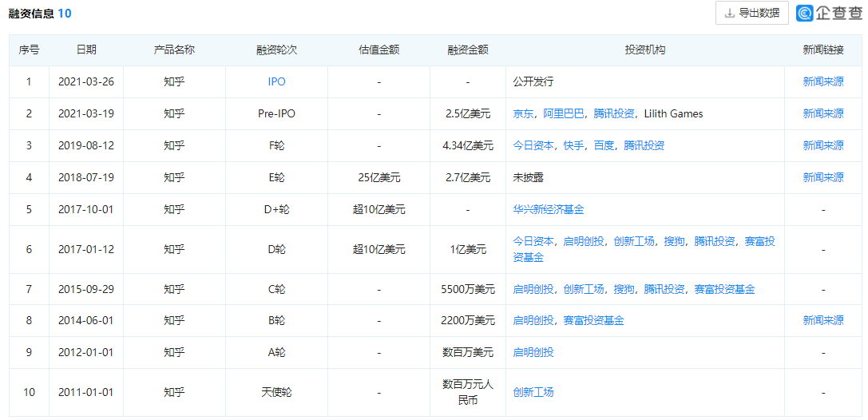Screen dimensions: 868x420
Task: Open 新闻来源 link for F轮 row
Action: point(823,145)
